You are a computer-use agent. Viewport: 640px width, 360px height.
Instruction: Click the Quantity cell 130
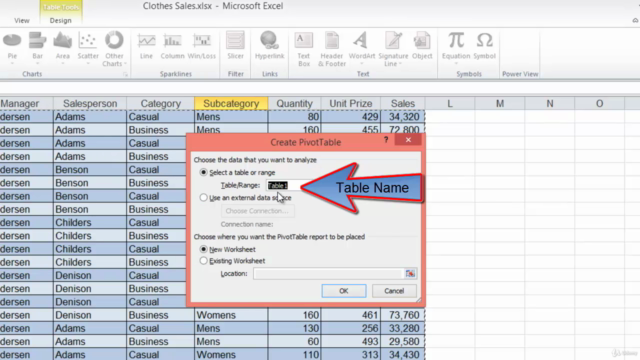click(x=294, y=328)
